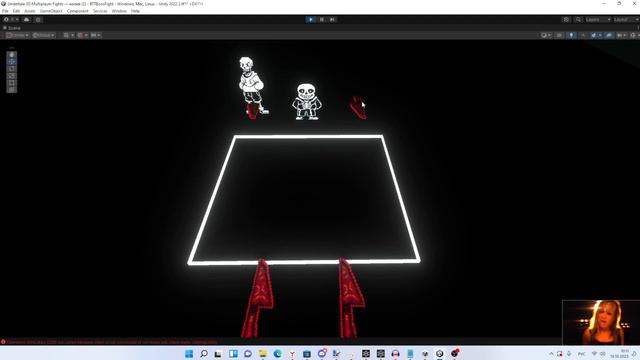Open Windows taskbar Search

click(203, 353)
